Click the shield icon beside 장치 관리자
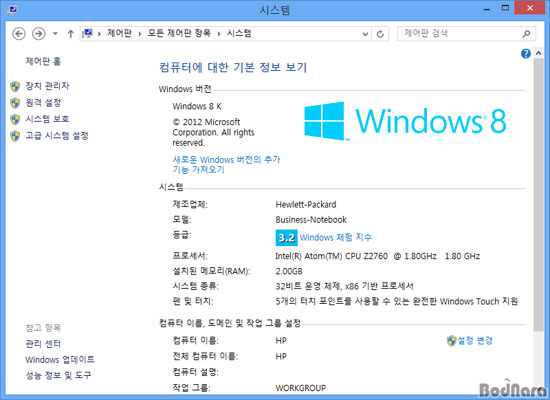 [x=15, y=86]
